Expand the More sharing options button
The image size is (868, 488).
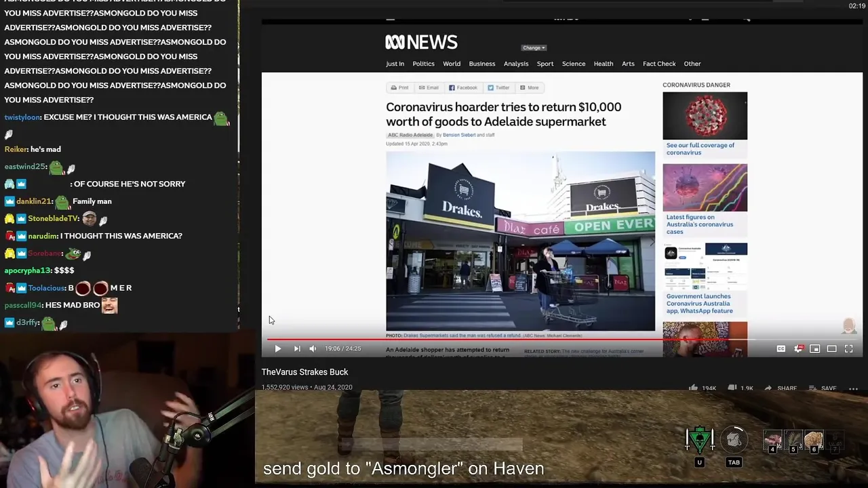[529, 87]
